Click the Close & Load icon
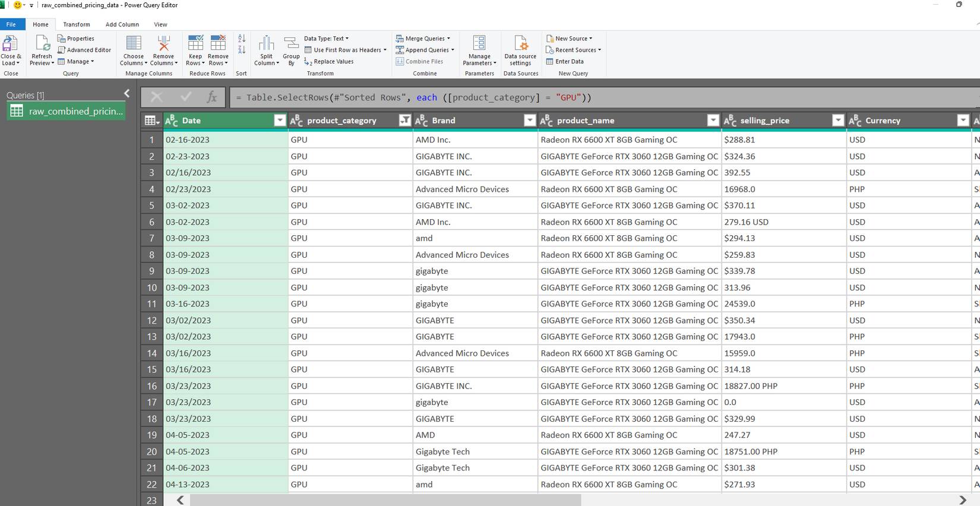Screen dimensions: 980x506 pyautogui.click(x=10, y=44)
